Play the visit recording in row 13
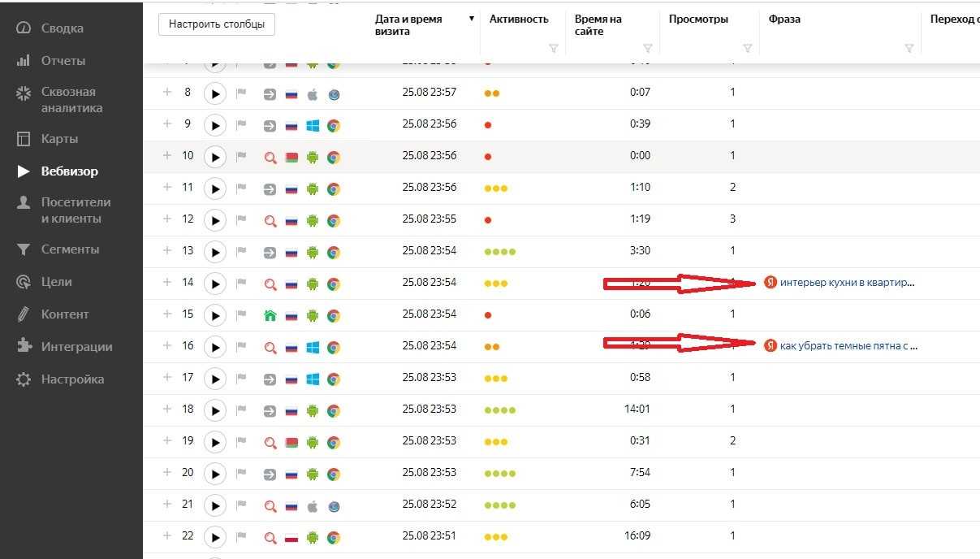This screenshot has height=559, width=980. (x=214, y=253)
